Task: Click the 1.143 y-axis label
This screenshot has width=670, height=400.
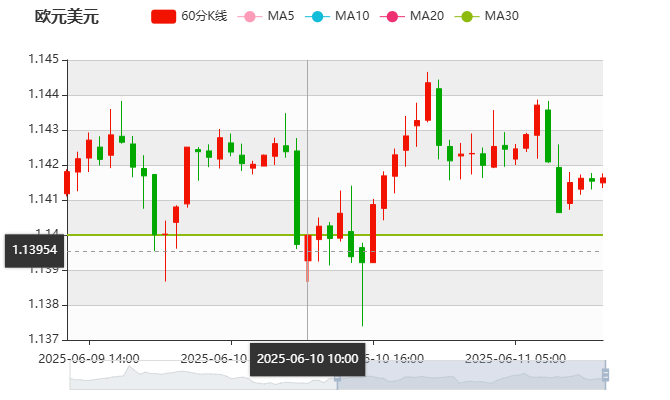Action: point(44,129)
